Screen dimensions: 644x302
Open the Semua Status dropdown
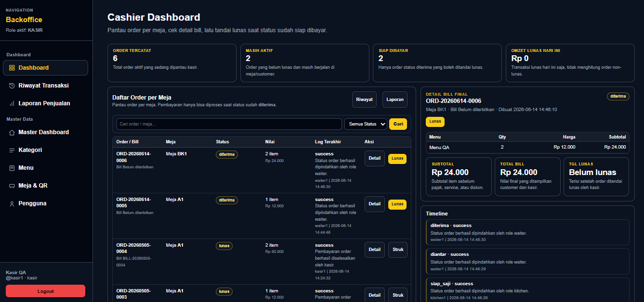point(366,124)
